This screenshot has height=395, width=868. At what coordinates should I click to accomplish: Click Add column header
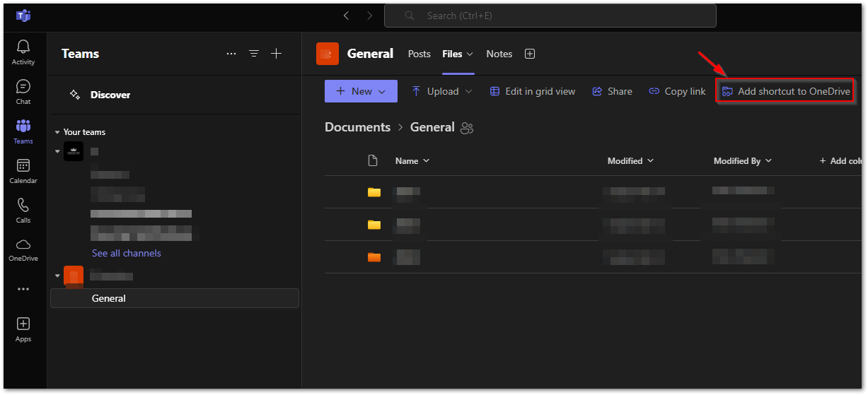click(x=840, y=161)
